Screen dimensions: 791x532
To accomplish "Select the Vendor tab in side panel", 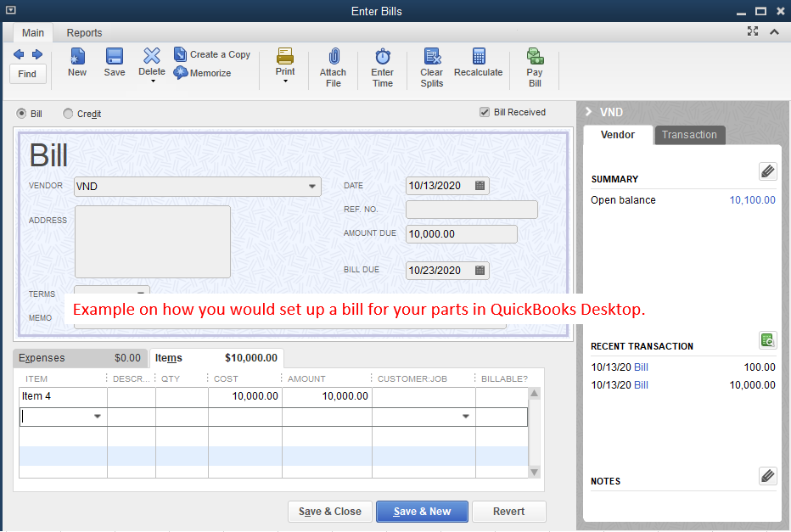I will [x=618, y=135].
